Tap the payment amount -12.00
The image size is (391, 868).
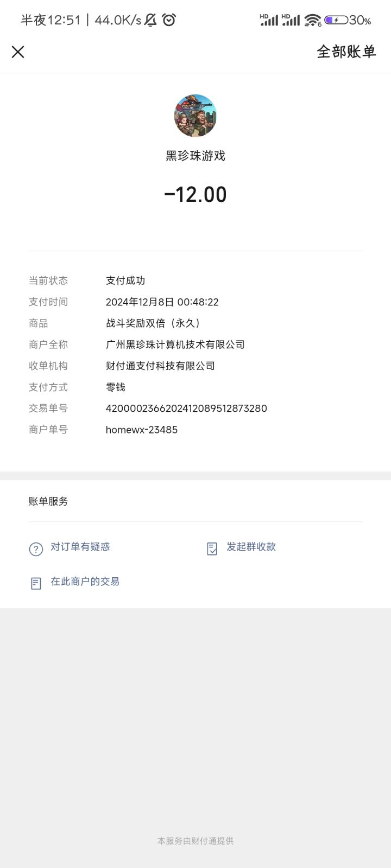coord(195,194)
